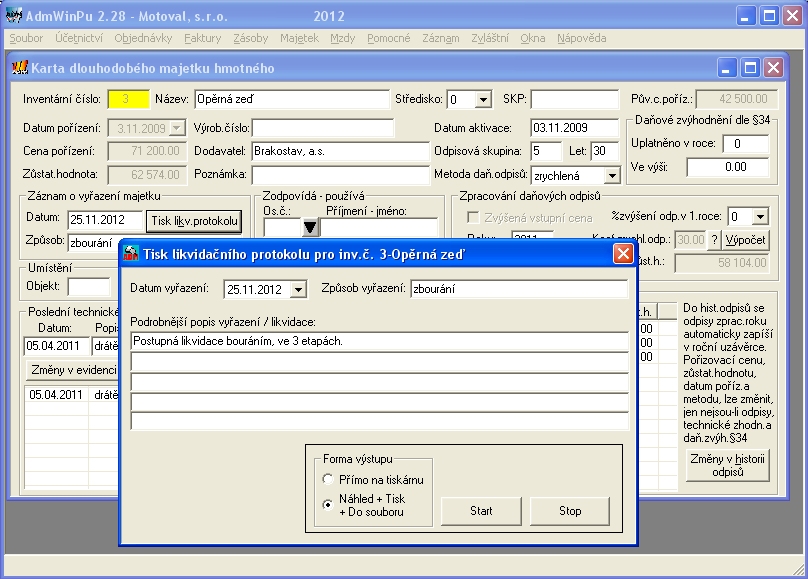
Task: Click the Uplatněno v roce field
Action: [x=746, y=144]
